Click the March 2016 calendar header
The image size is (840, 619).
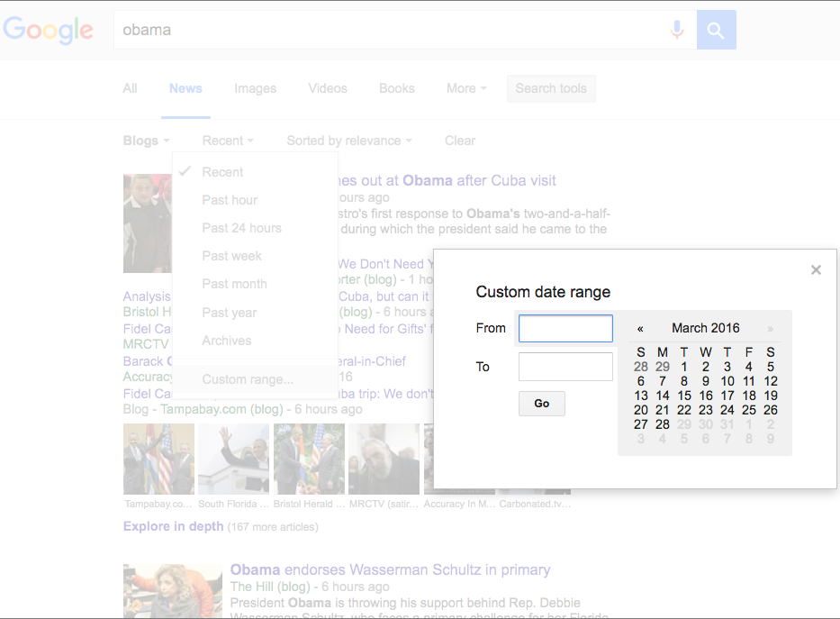click(x=706, y=328)
